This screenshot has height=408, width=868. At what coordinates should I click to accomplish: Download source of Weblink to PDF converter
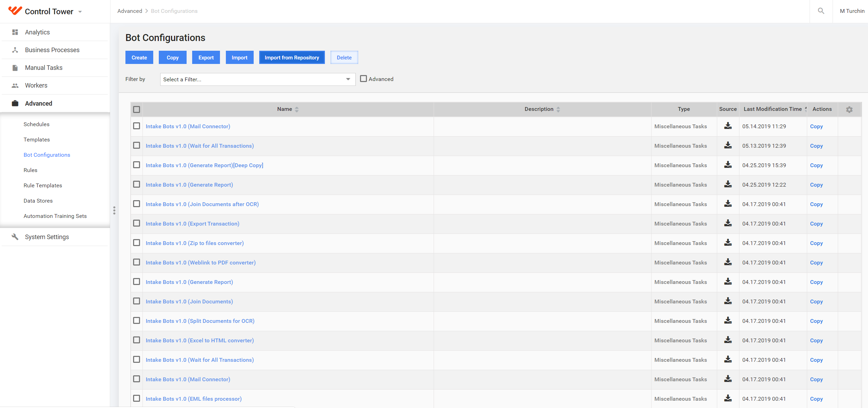[728, 262]
